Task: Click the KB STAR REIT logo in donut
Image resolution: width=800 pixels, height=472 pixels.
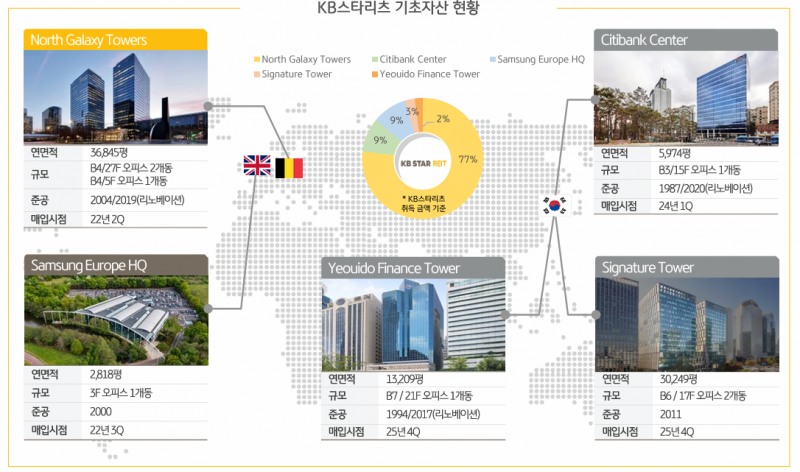Action: tap(423, 163)
